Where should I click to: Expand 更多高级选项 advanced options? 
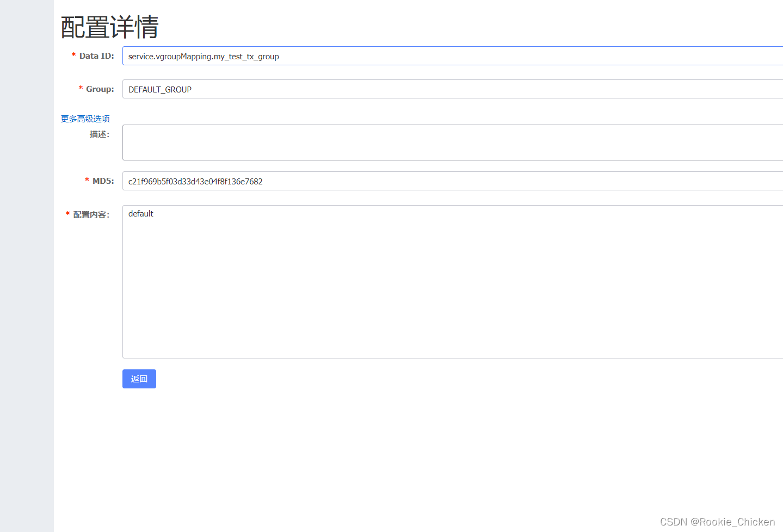coord(85,118)
